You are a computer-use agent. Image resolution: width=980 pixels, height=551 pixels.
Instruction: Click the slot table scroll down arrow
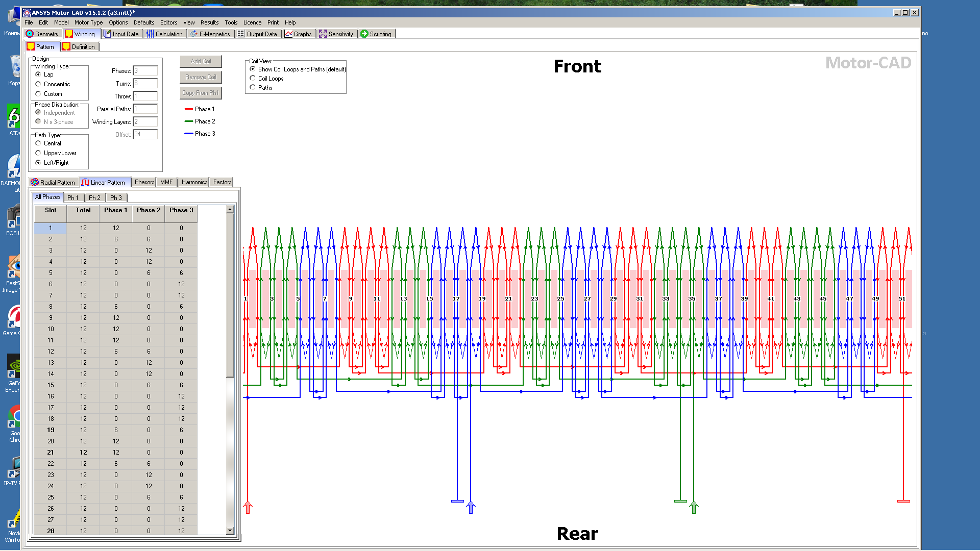(230, 531)
